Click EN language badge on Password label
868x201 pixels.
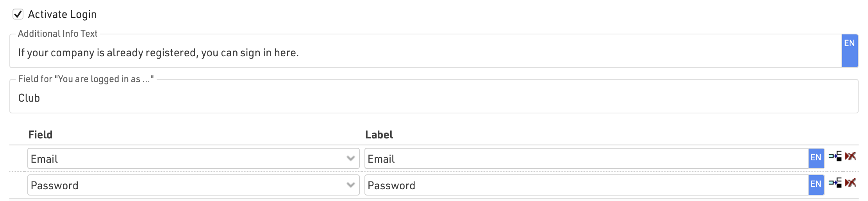click(x=816, y=185)
